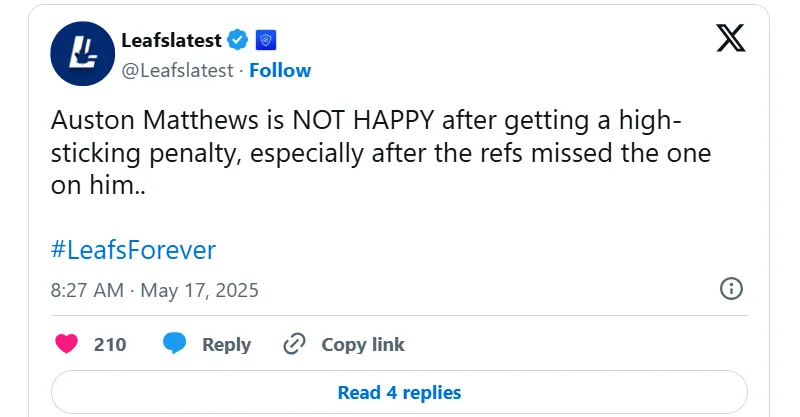Open the Leafslatest profile avatar
This screenshot has width=800, height=417.
83,54
